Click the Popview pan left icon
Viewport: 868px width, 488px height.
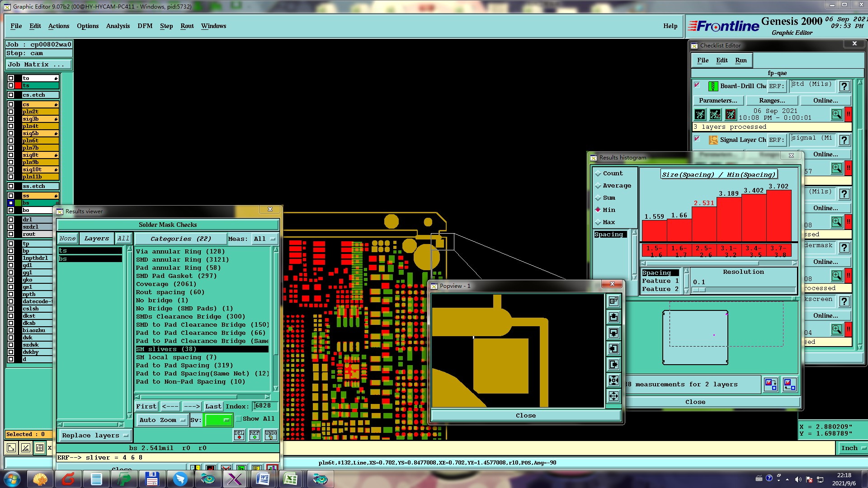click(x=613, y=348)
